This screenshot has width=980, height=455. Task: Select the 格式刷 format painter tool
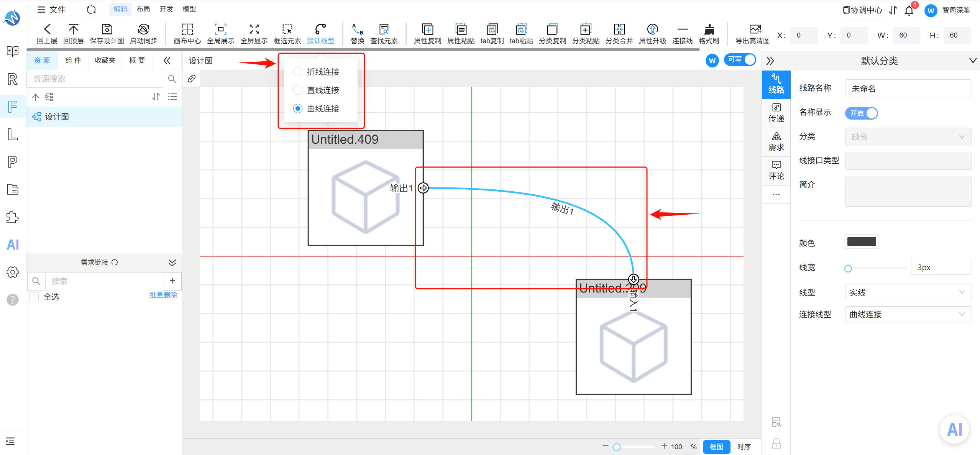pyautogui.click(x=709, y=29)
